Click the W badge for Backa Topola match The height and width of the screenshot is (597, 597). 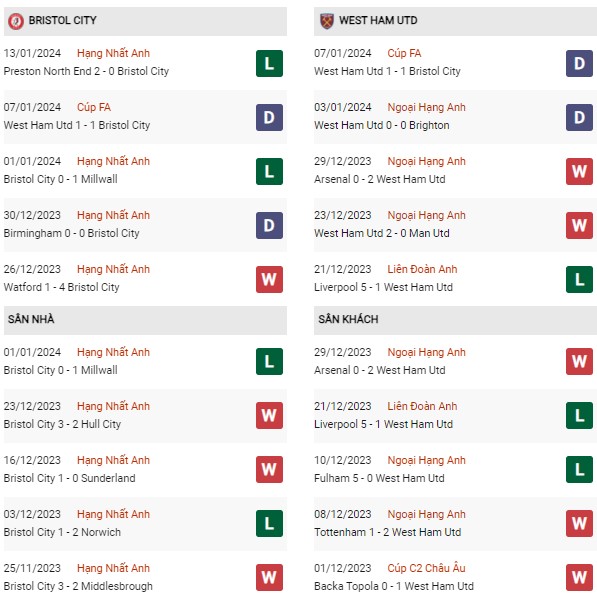pyautogui.click(x=579, y=578)
